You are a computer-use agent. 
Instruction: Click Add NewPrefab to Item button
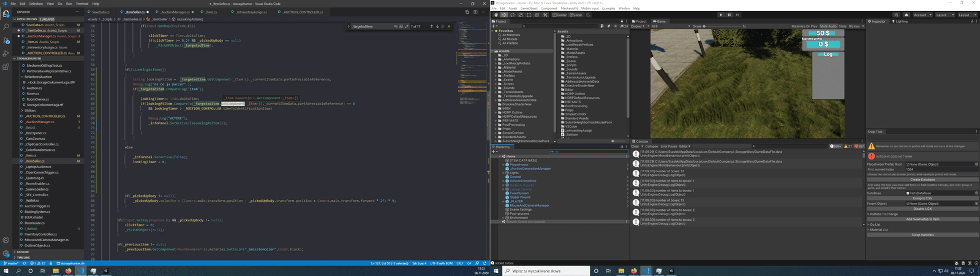click(x=922, y=219)
